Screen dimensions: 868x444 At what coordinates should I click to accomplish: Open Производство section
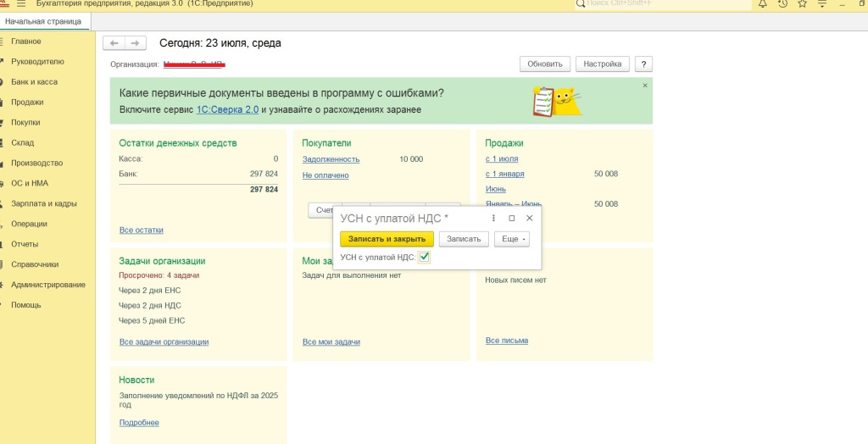pyautogui.click(x=37, y=164)
